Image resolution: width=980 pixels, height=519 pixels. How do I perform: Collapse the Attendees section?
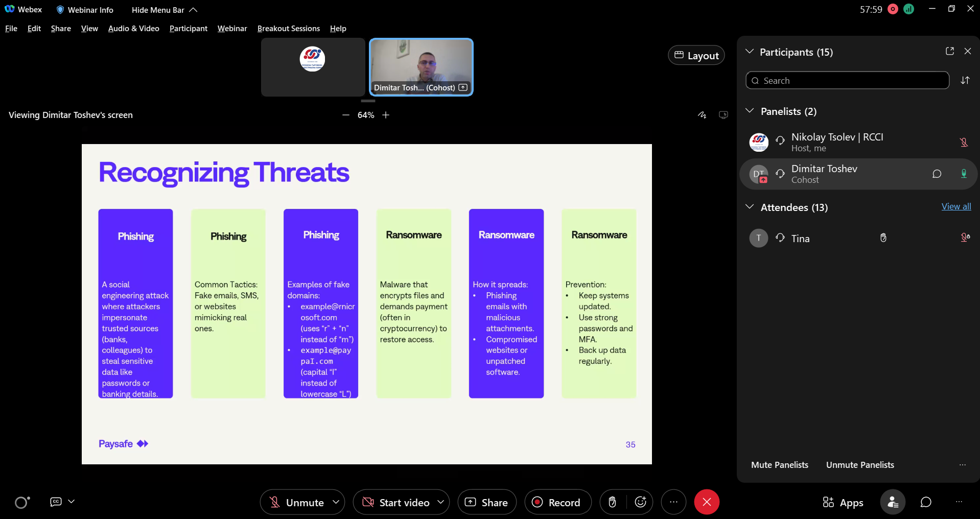[x=750, y=207]
